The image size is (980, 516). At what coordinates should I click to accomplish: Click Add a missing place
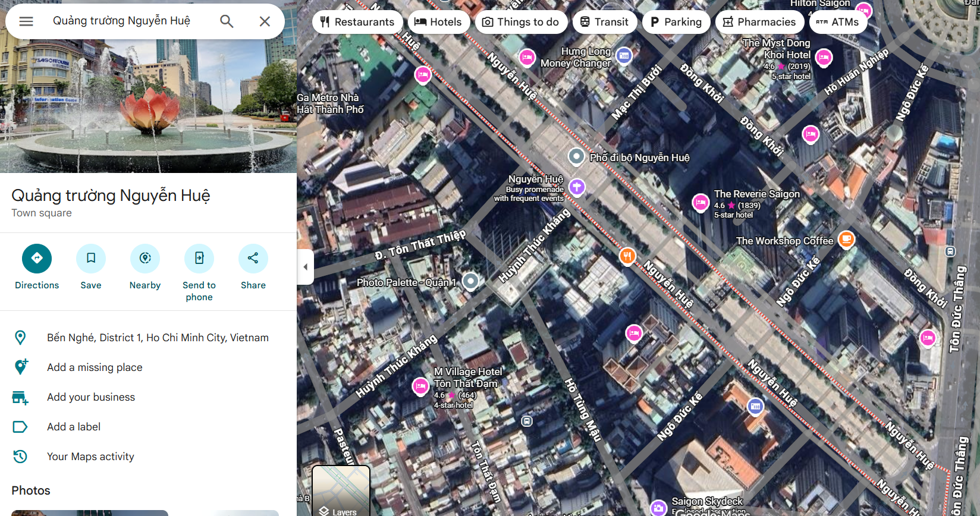(95, 367)
